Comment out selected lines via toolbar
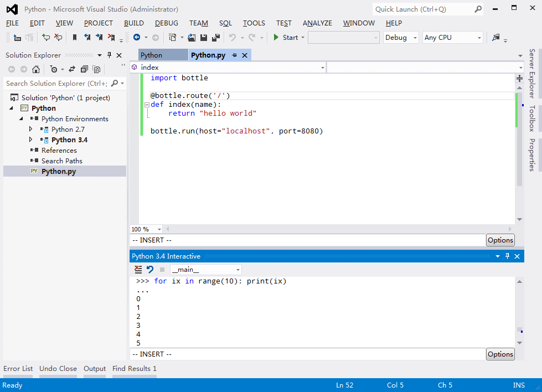542x392 pixels. (46, 38)
